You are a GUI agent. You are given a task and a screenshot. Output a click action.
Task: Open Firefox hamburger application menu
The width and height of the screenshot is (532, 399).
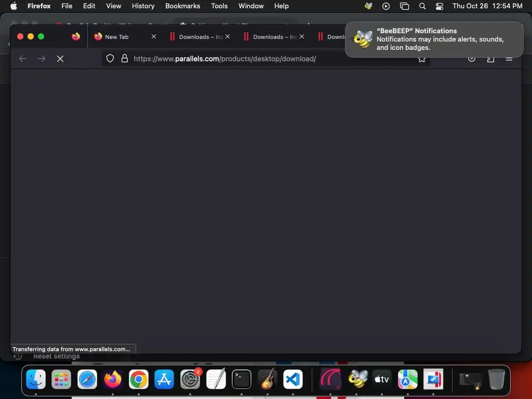(x=509, y=59)
